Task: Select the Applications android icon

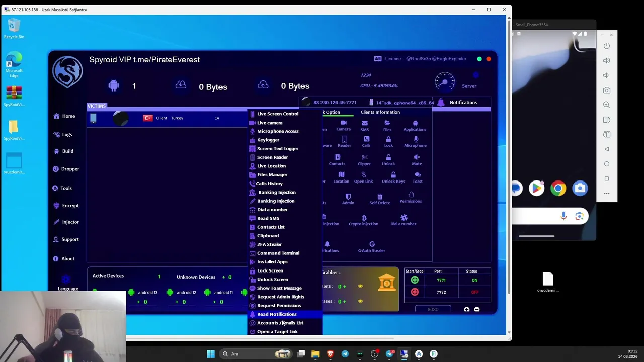Action: [x=415, y=125]
